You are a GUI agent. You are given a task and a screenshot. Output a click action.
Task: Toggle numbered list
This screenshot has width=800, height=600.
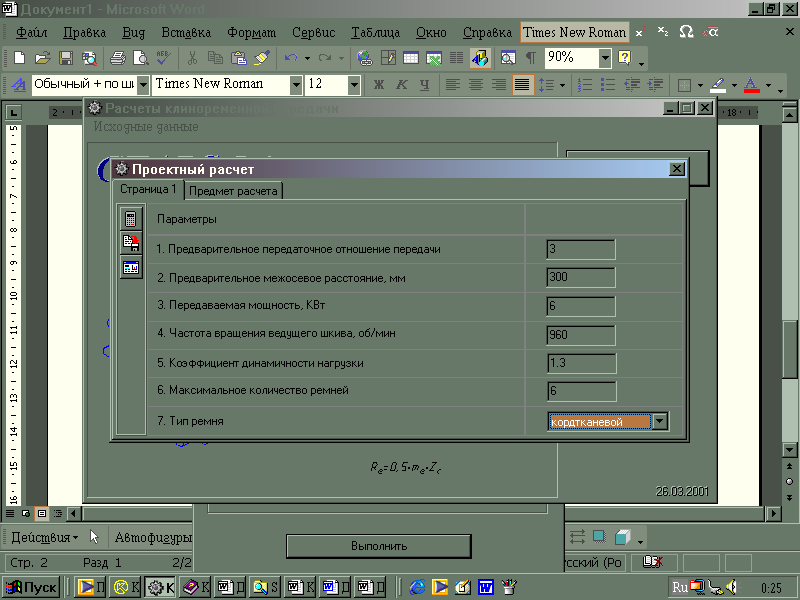(x=585, y=84)
